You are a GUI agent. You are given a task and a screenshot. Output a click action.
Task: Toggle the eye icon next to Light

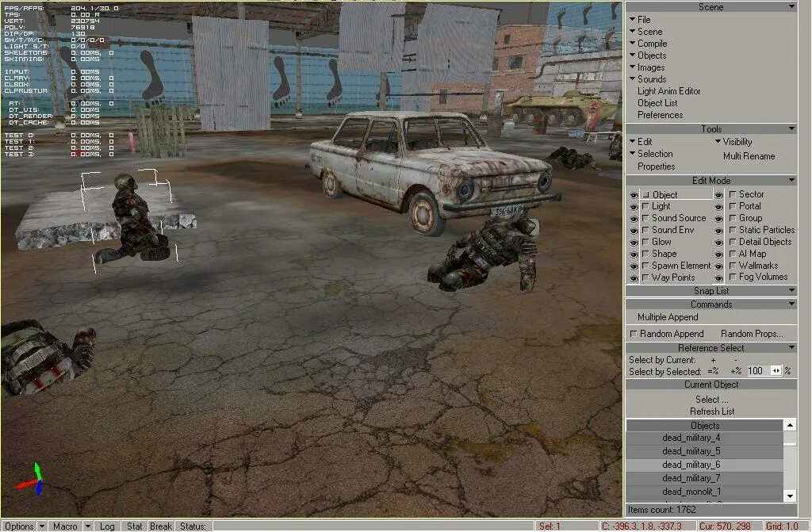point(634,207)
